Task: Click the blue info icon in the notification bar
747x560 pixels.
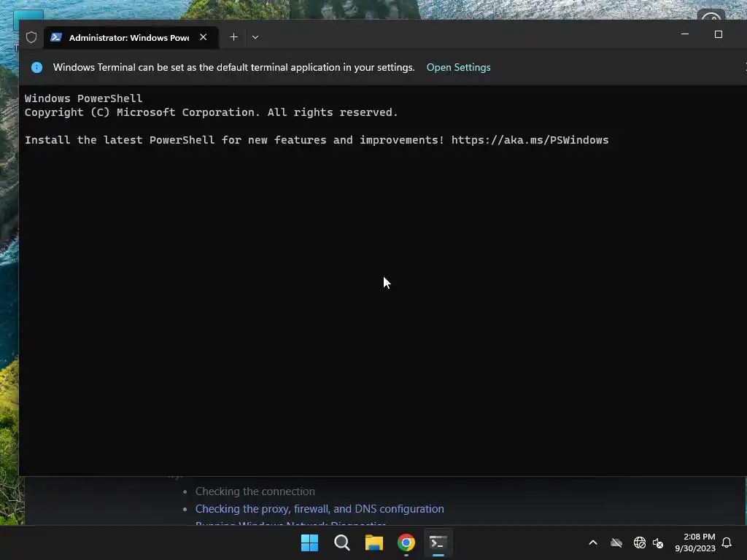Action: pyautogui.click(x=36, y=68)
